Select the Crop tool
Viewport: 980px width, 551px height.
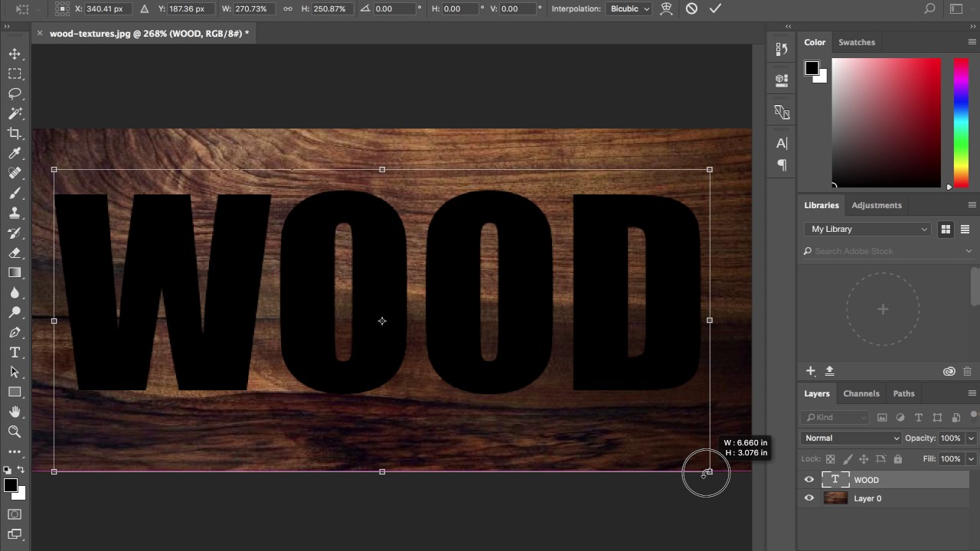tap(15, 133)
